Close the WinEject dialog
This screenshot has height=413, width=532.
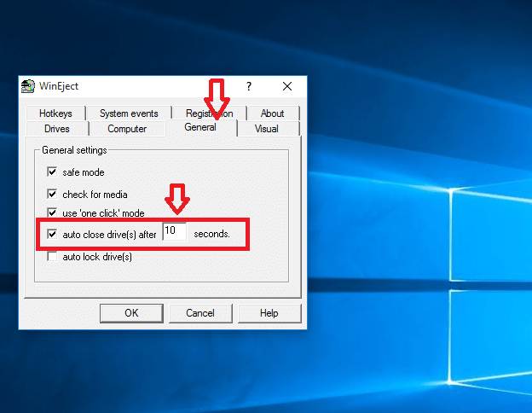(x=287, y=86)
